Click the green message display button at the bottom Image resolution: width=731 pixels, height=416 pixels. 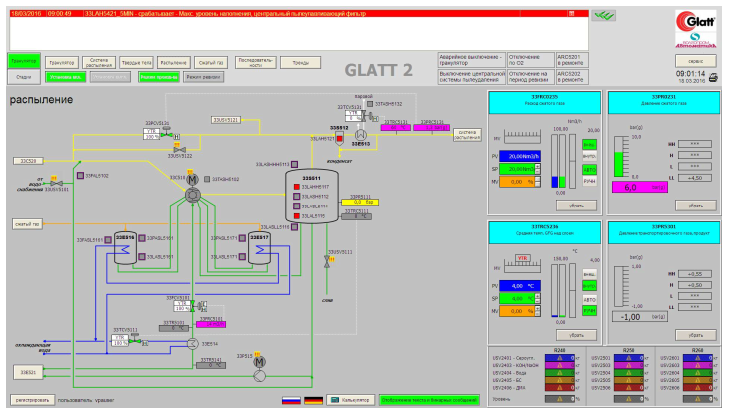click(429, 400)
